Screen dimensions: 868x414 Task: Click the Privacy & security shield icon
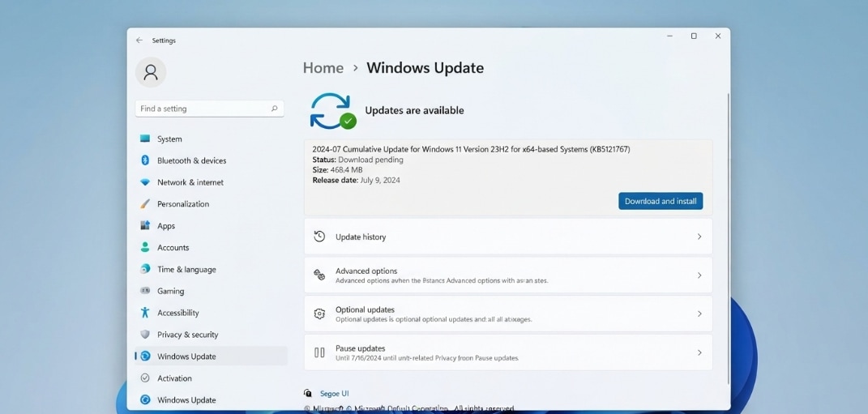pyautogui.click(x=145, y=335)
